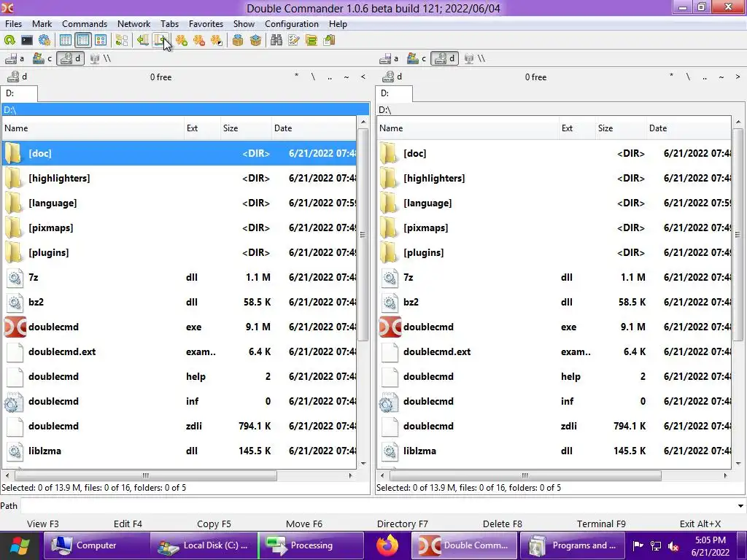
Task: Select drive d in left panel
Action: 71,58
